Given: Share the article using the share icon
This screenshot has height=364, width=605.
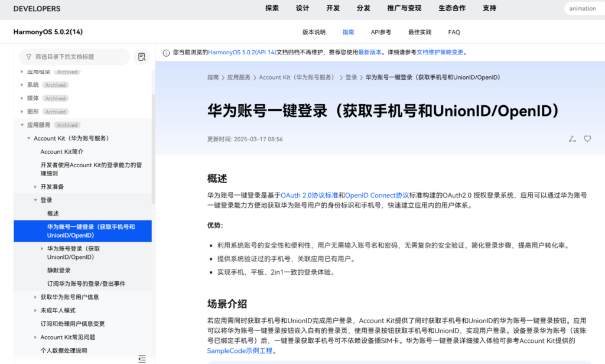Looking at the screenshot, I should [571, 138].
